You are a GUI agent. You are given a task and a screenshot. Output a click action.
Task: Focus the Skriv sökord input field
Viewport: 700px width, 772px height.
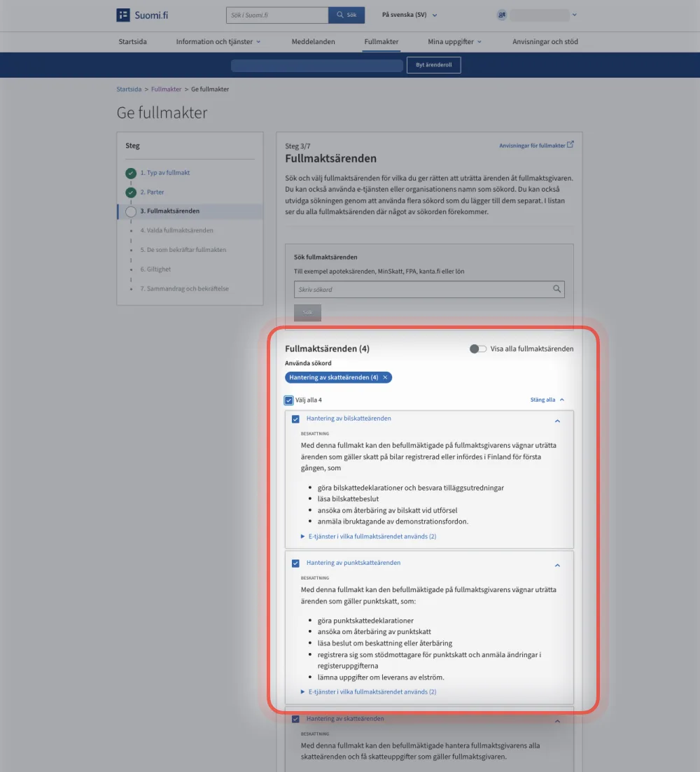(429, 290)
